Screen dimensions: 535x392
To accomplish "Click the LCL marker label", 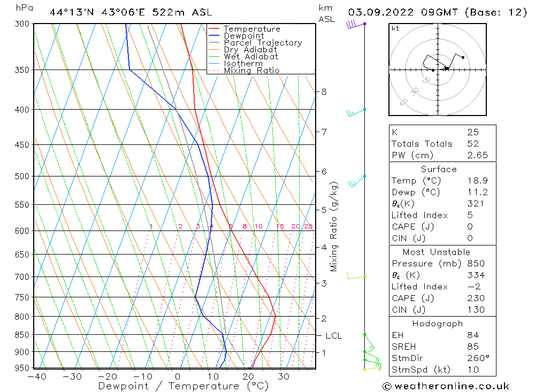I will pos(334,336).
